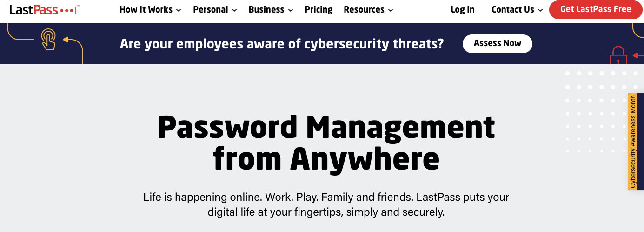This screenshot has width=644, height=232.
Task: Expand the chevron next to Personal
Action: point(234,10)
